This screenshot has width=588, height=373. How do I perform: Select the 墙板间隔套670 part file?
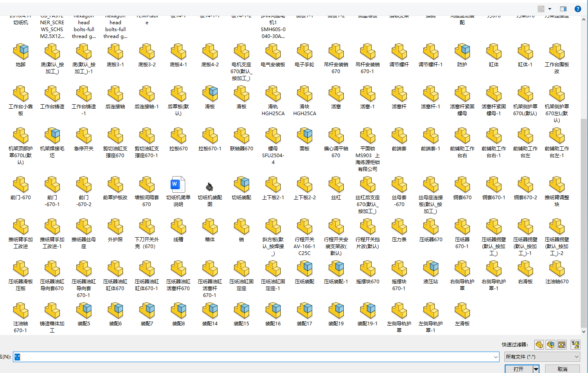coord(147,192)
